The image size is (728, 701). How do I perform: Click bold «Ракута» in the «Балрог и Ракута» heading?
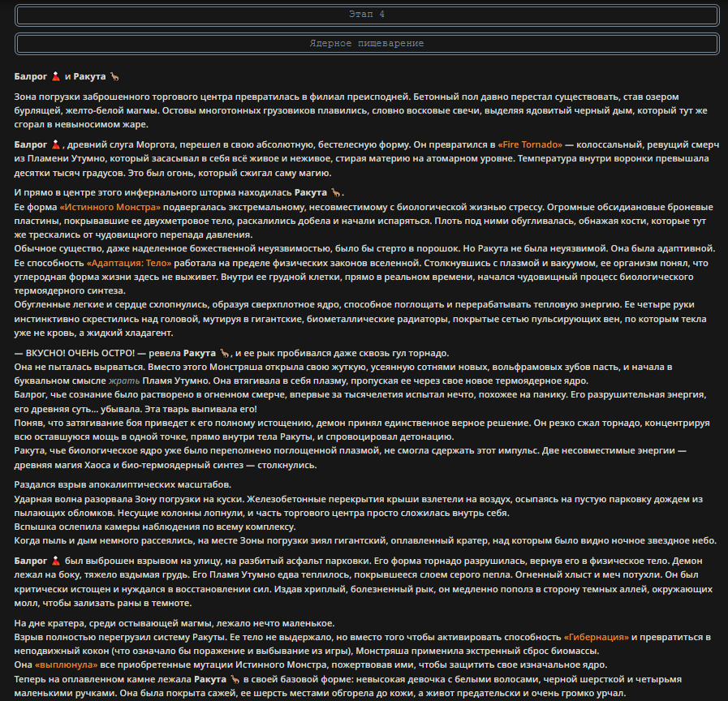(x=89, y=76)
